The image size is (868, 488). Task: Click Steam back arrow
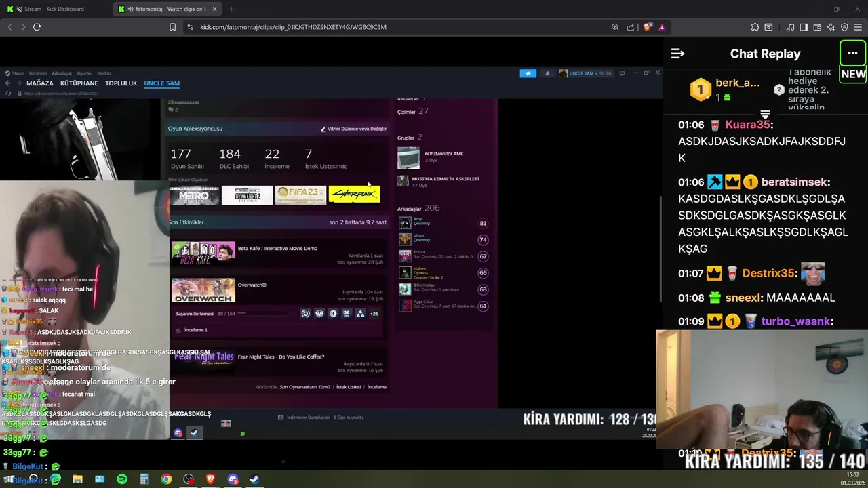pyautogui.click(x=7, y=83)
